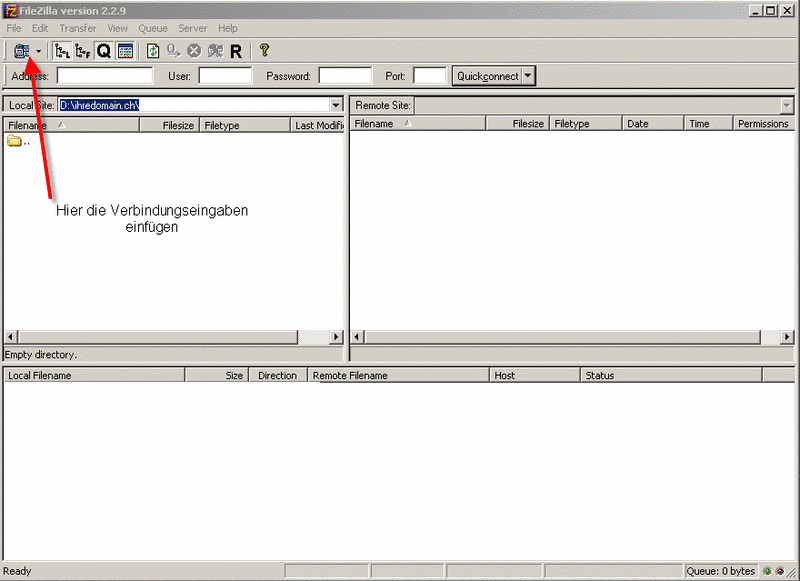Screen dimensions: 800x581
Task: Open the Site Manager icon
Action: (21, 50)
